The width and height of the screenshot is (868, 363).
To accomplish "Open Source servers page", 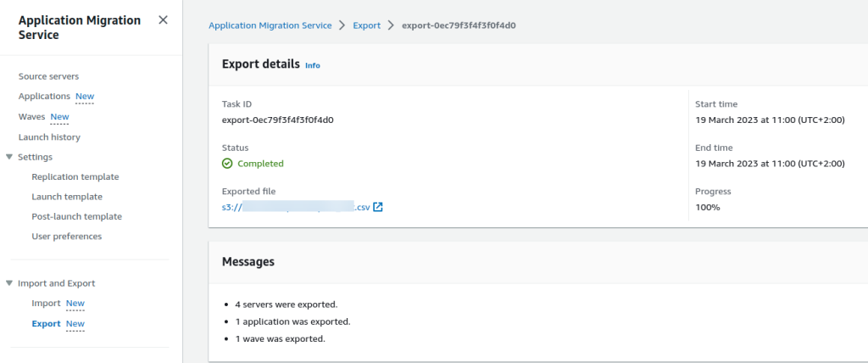I will tap(48, 76).
